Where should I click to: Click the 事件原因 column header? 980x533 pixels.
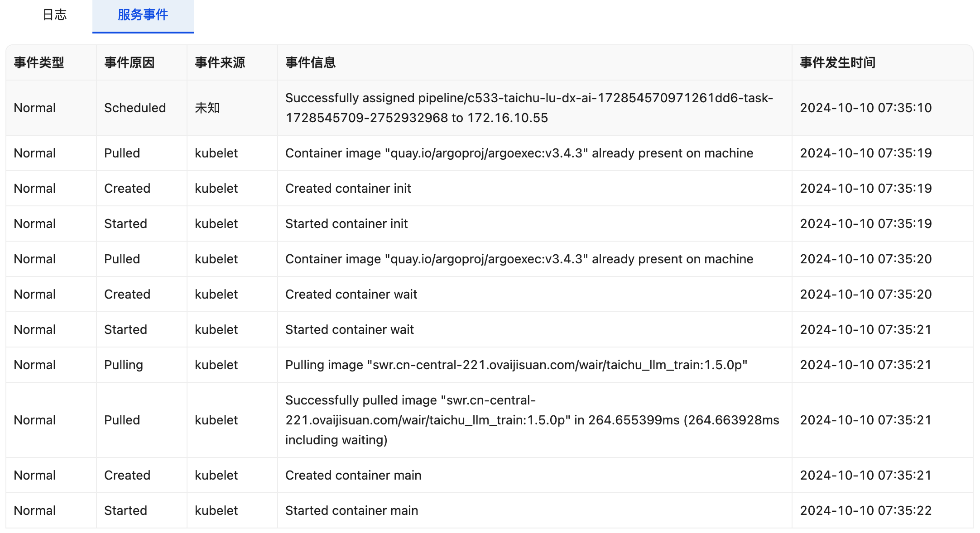coord(130,62)
